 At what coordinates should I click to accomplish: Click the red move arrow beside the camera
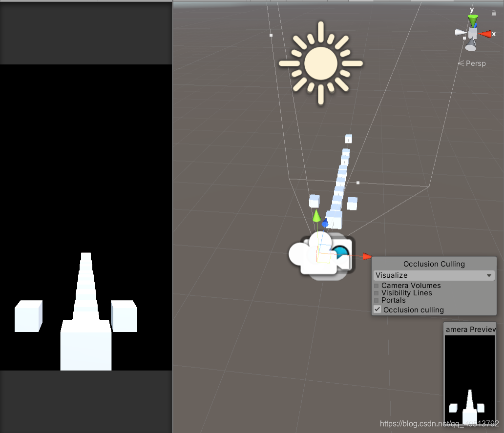coord(367,256)
